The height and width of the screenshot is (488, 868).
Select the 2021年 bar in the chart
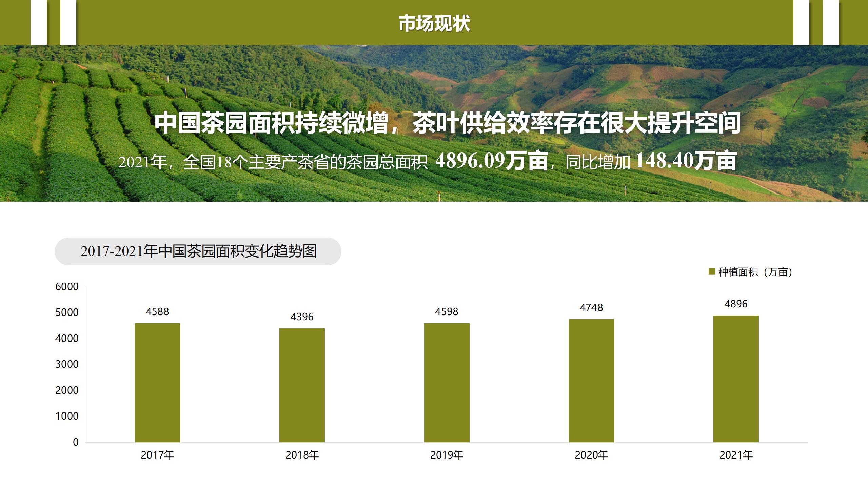tap(736, 378)
